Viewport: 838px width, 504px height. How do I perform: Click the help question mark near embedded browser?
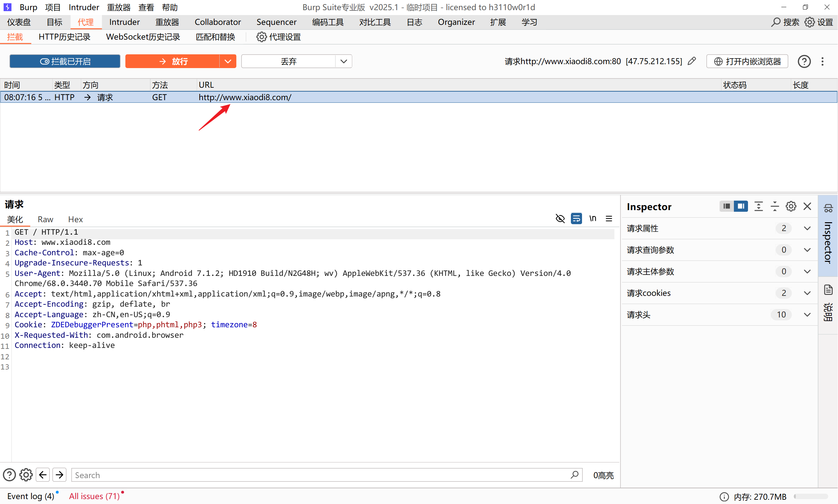click(804, 62)
